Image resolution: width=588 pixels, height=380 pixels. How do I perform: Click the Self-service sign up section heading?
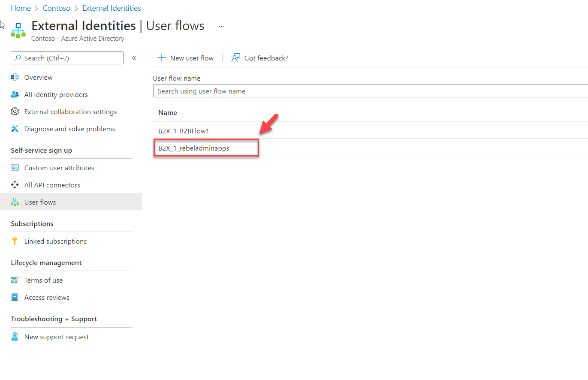point(42,150)
